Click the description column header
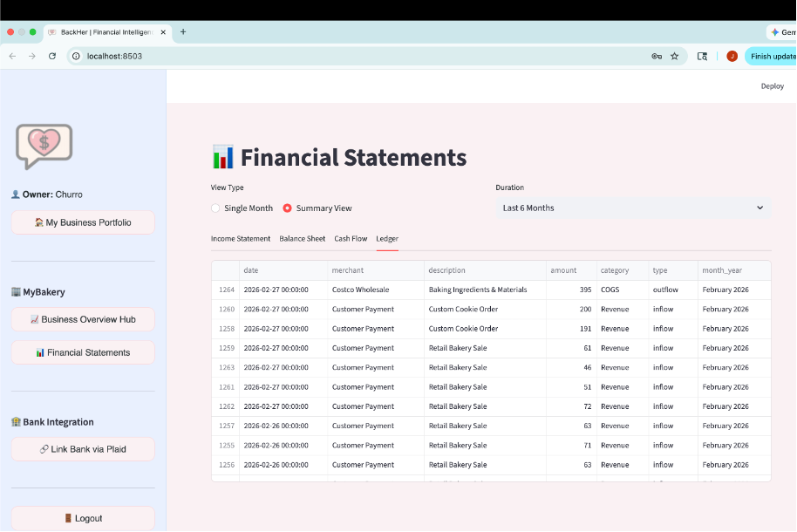This screenshot has height=532, width=797. 485,270
